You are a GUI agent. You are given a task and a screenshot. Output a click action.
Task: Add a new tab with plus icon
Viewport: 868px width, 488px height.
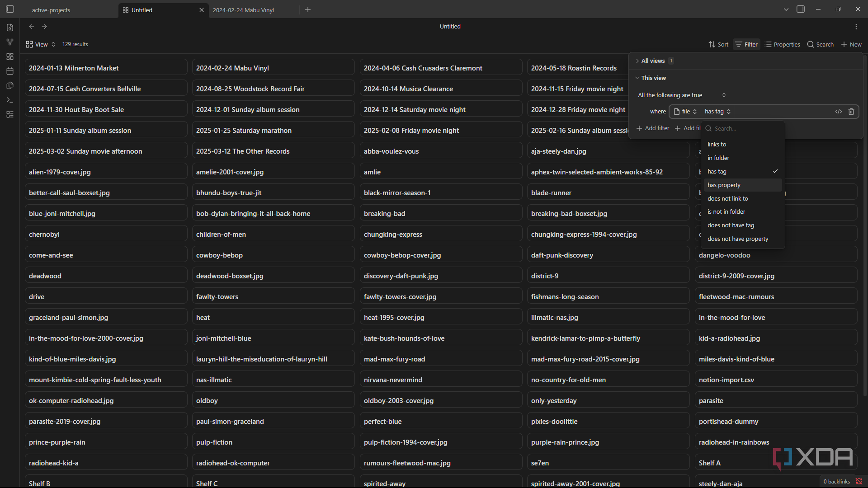point(308,9)
